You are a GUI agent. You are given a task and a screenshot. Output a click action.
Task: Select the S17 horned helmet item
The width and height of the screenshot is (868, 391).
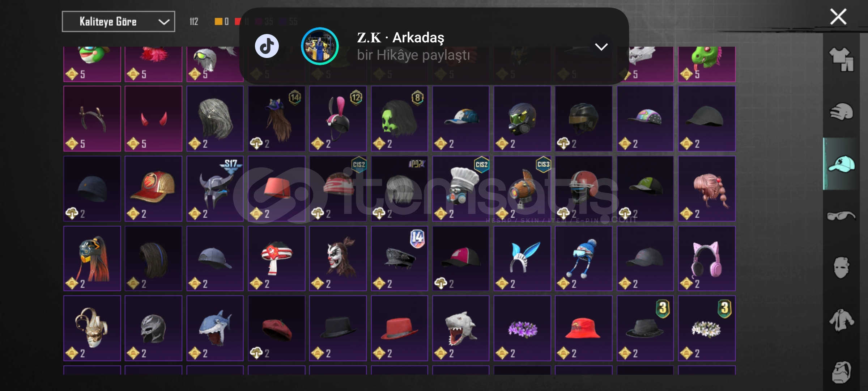(215, 189)
